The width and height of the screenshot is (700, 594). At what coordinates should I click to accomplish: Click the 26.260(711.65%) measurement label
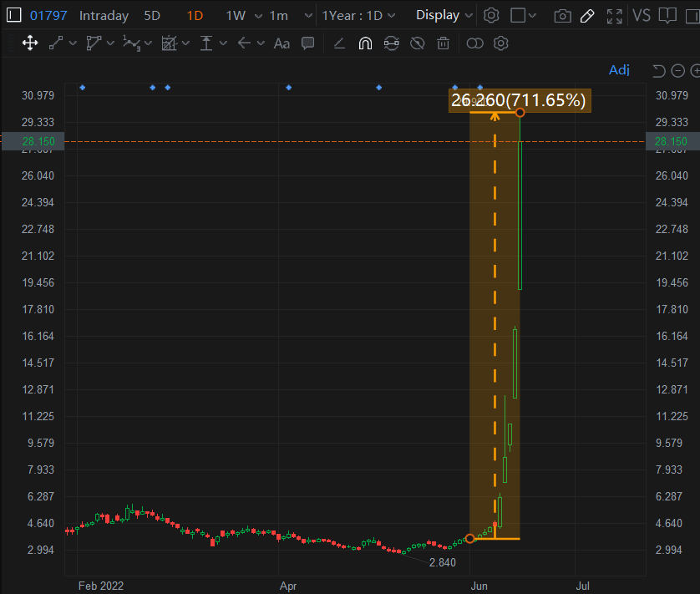[520, 100]
